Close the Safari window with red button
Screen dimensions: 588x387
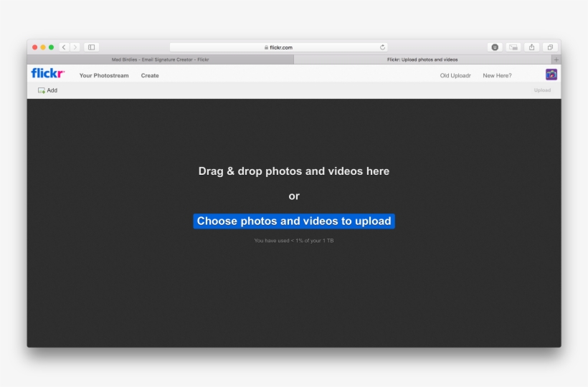[x=35, y=47]
